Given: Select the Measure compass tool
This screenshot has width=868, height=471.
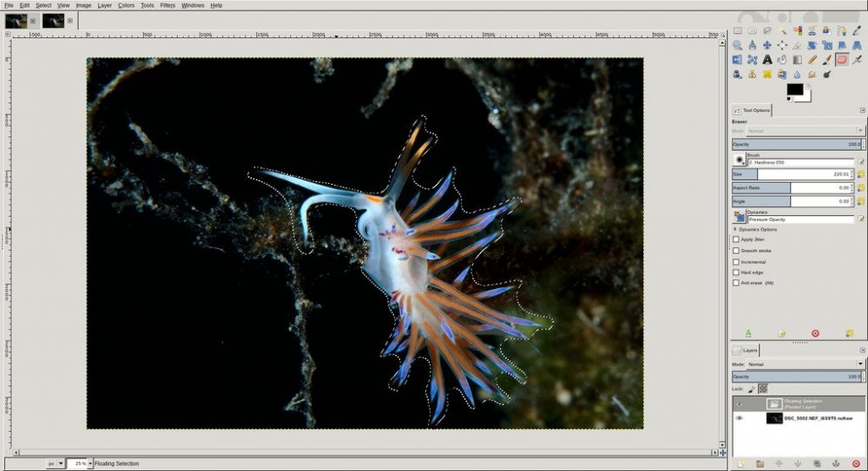Looking at the screenshot, I should coord(753,45).
